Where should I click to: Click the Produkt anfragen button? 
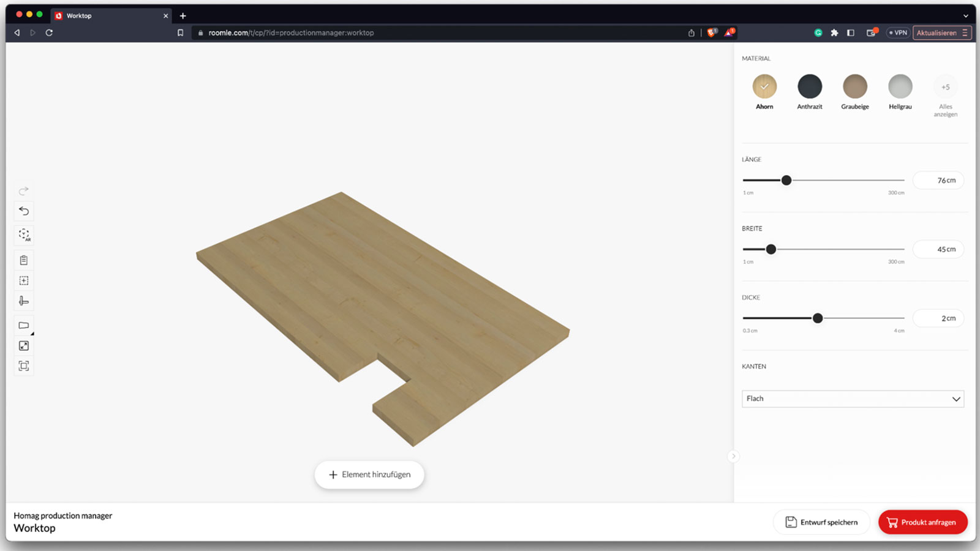coord(922,522)
